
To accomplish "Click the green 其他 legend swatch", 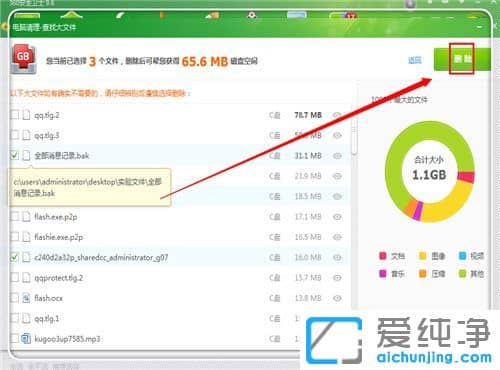I will 462,274.
